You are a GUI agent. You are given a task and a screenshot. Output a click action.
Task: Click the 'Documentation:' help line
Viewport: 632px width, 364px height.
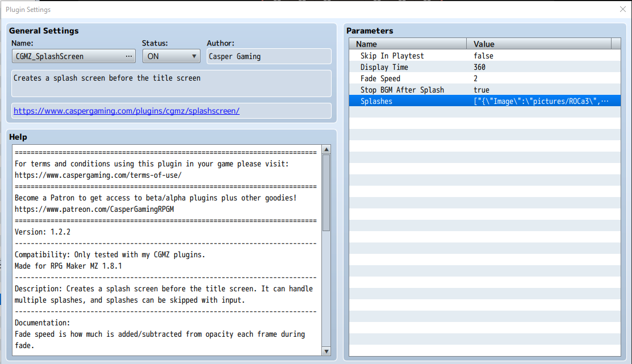[43, 323]
